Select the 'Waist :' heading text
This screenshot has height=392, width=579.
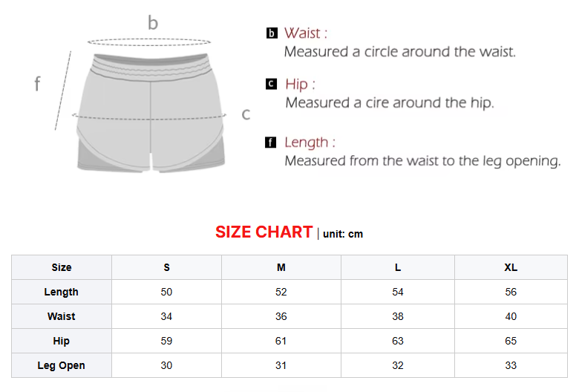(306, 33)
